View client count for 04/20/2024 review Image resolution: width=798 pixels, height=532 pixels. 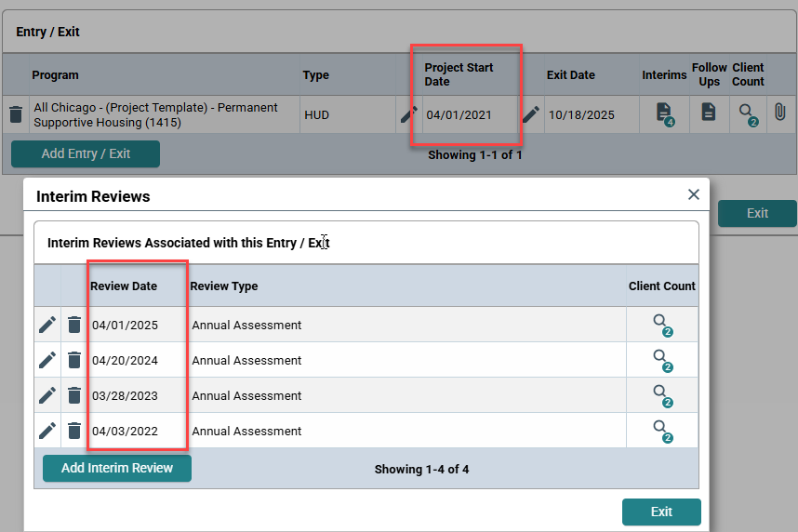(661, 359)
